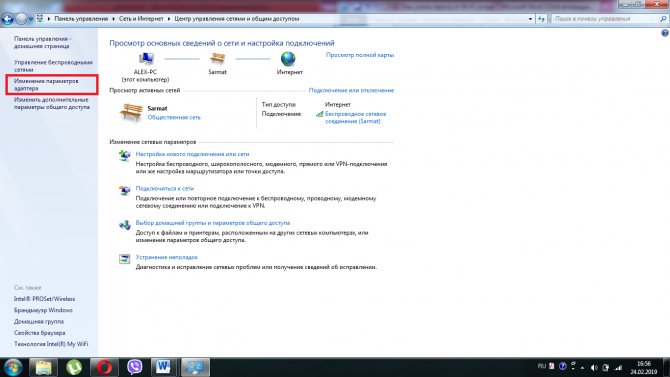Click the Интернет globe icon

click(288, 59)
